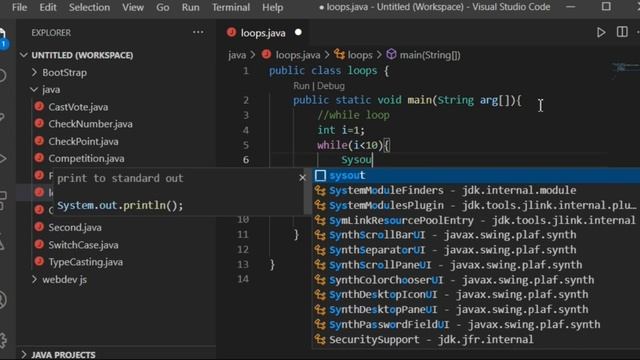Select SystemModulesPlugin suggestion
Screen dimensions: 640x360
point(476,205)
